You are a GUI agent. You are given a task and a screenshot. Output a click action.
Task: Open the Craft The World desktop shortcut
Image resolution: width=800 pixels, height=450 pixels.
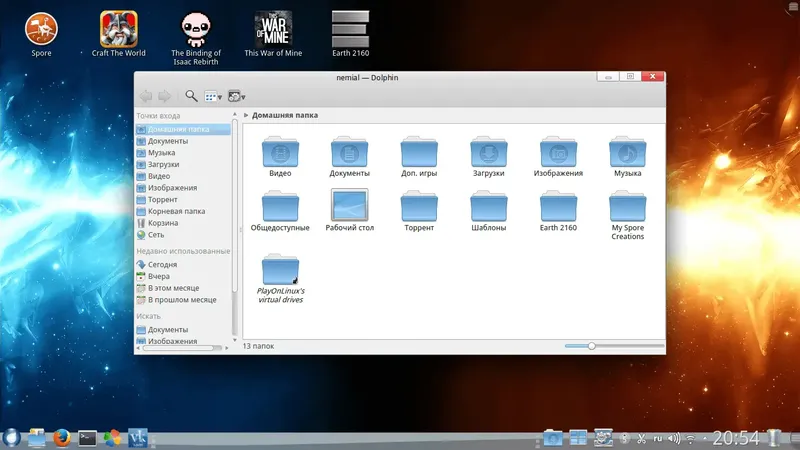pos(119,28)
